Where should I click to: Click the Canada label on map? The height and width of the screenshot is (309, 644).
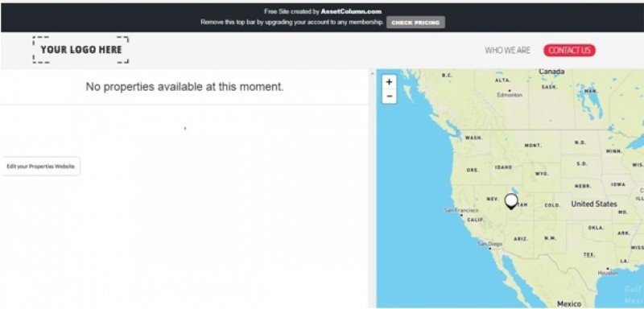point(551,72)
